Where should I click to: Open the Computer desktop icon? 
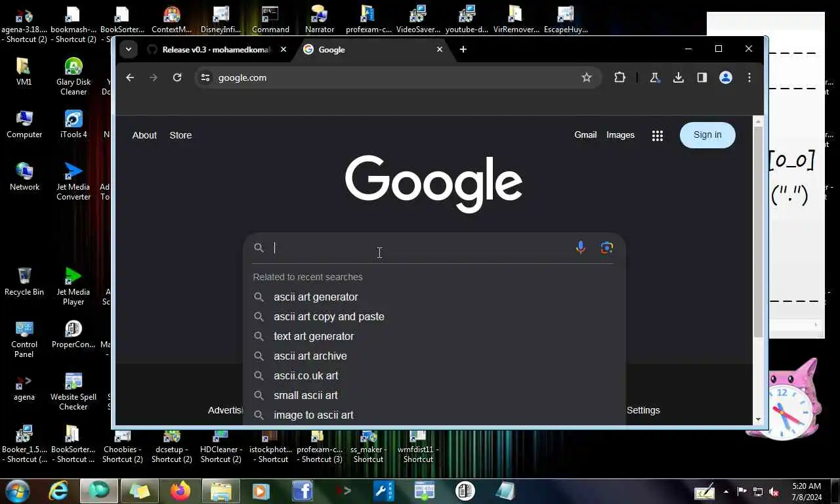pyautogui.click(x=24, y=125)
